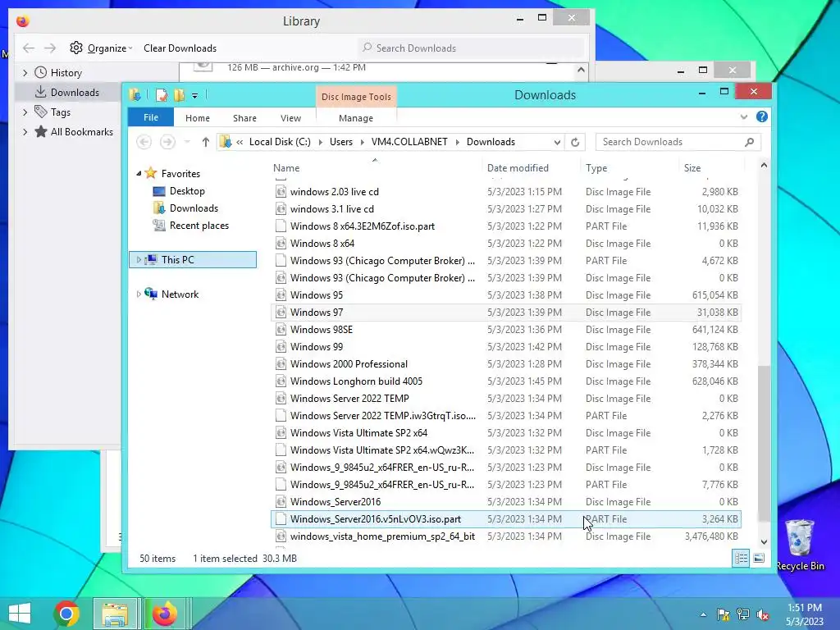Click the Explorer forward arrow button
The image size is (840, 630).
click(x=167, y=142)
